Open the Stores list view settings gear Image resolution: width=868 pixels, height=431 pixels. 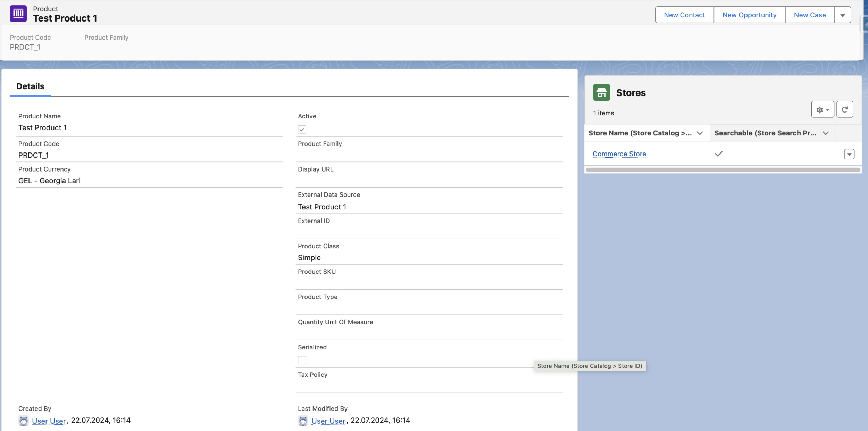822,109
